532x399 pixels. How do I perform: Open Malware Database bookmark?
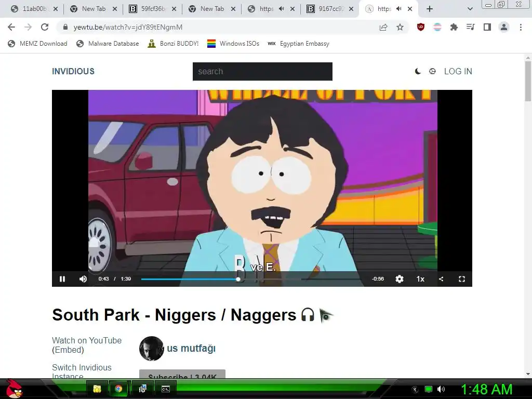click(x=108, y=44)
